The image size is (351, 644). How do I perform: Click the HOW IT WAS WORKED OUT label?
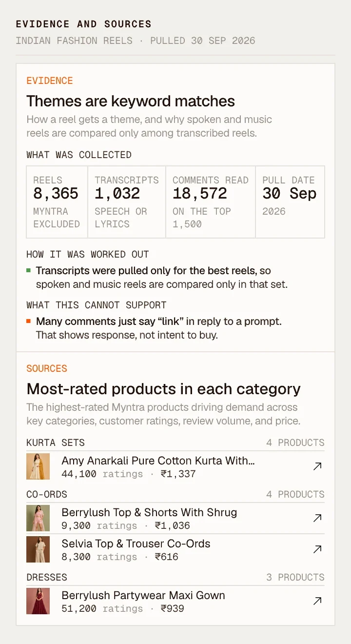(x=88, y=254)
